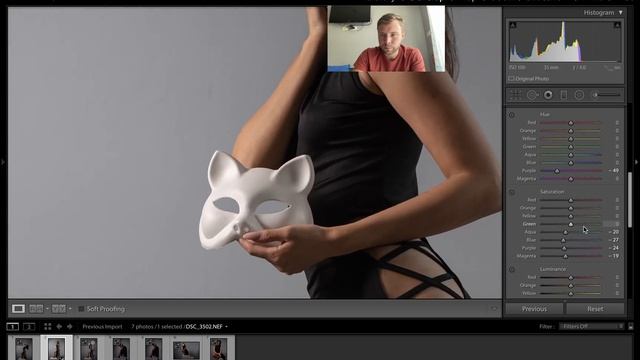This screenshot has width=640, height=360.
Task: Enable Soft Proofing checkbox
Action: (81, 309)
